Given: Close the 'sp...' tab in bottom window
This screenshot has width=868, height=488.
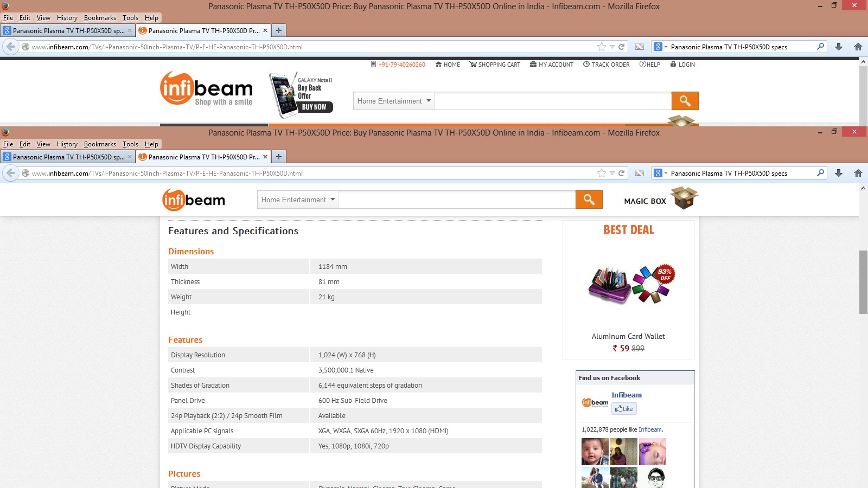Looking at the screenshot, I should pyautogui.click(x=130, y=157).
